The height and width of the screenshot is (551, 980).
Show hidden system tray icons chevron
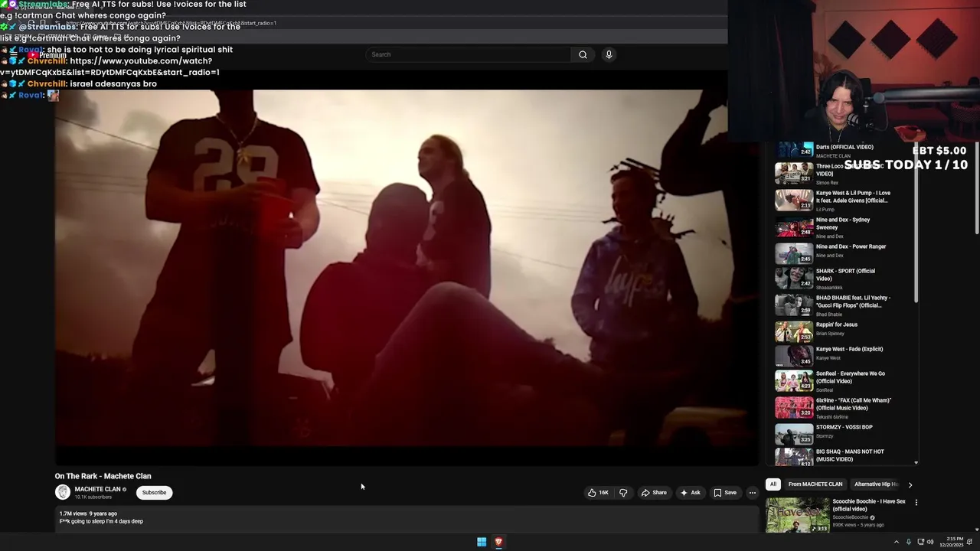(x=896, y=542)
